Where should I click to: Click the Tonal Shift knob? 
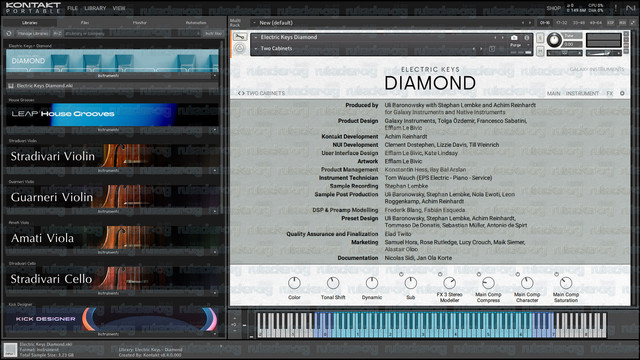[333, 283]
